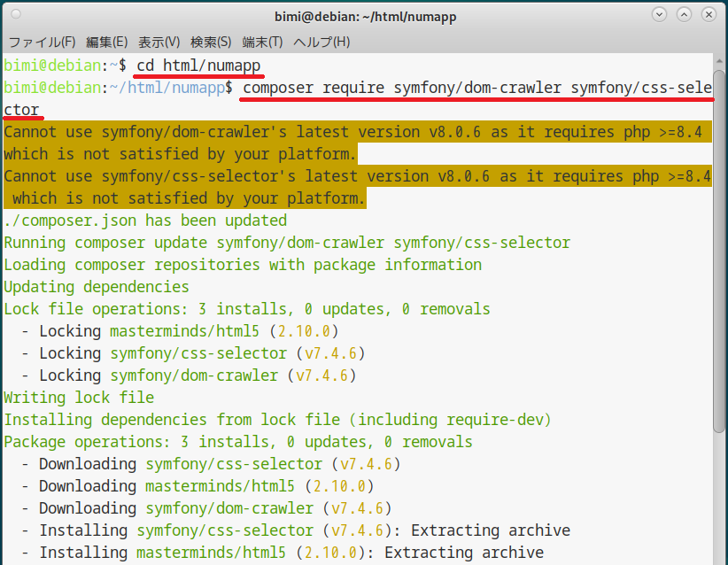
Task: Open the 検索(S) menu
Action: click(x=211, y=42)
